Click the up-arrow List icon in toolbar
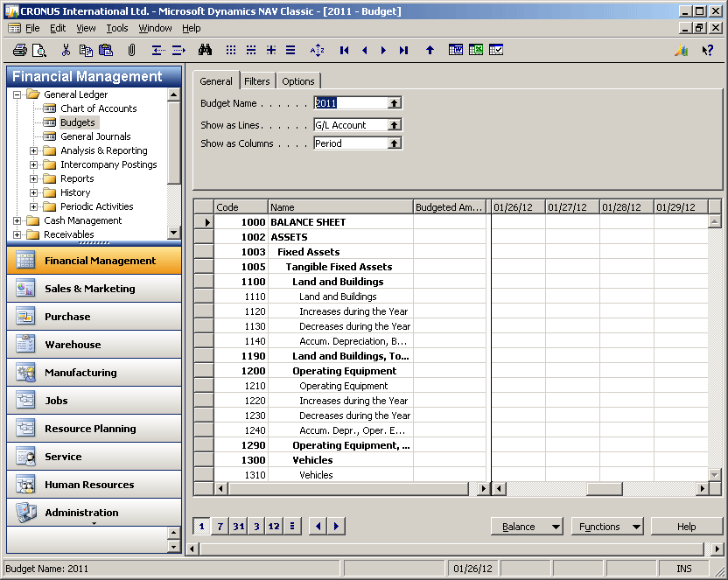This screenshot has width=728, height=580. coord(430,50)
